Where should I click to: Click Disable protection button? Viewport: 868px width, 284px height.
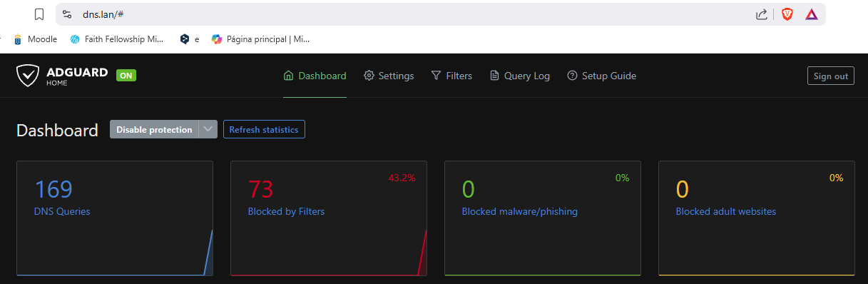tap(154, 129)
